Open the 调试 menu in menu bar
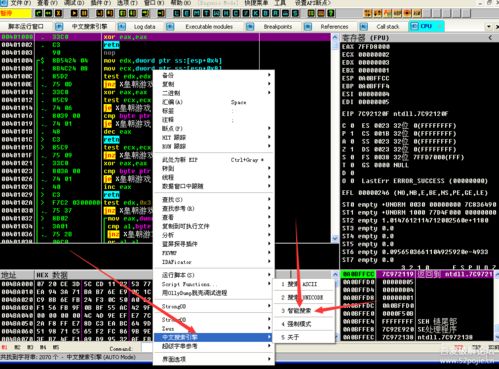This screenshot has width=499, height=369. [74, 3]
